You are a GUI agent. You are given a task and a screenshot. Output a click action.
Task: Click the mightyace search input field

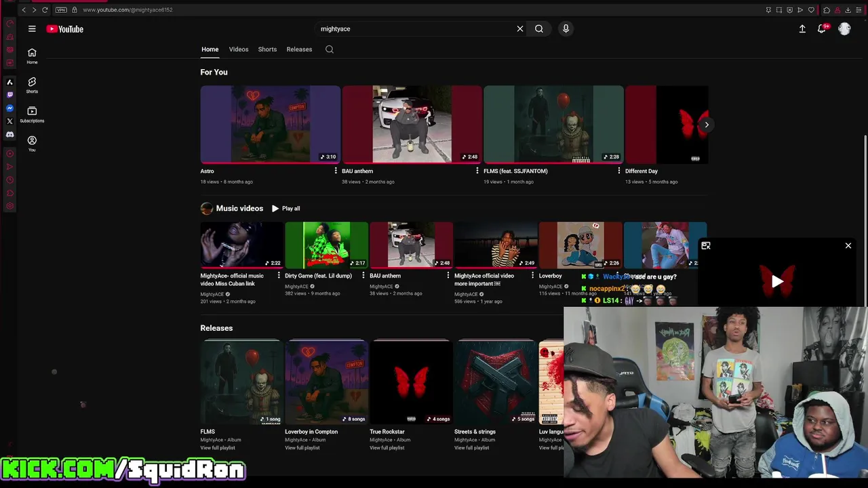click(416, 28)
